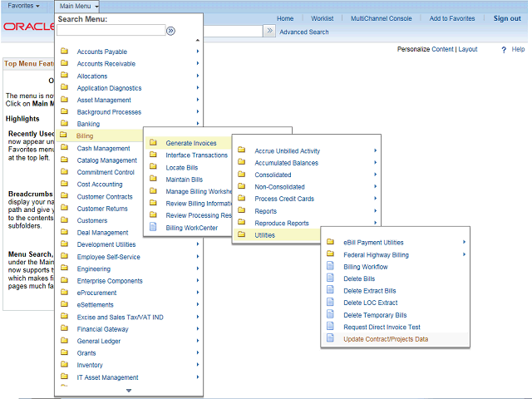Screen dimensions: 532x399
Task: Click in the Search Menu text field
Action: [x=111, y=31]
